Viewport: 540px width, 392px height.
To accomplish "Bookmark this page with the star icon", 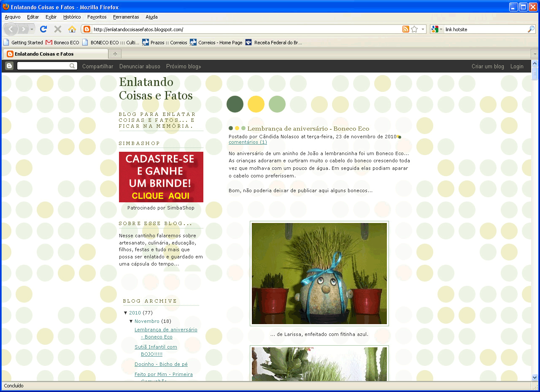I will coord(414,30).
